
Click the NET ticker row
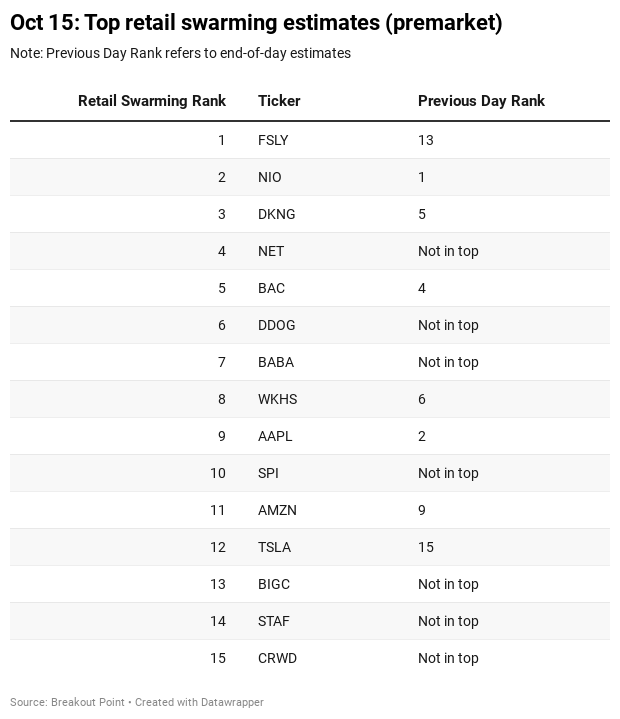point(271,251)
